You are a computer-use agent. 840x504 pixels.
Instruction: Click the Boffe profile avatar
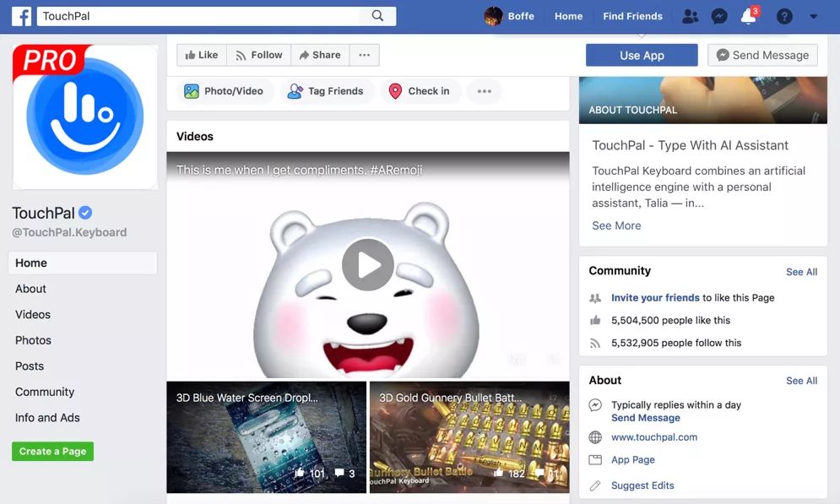493,16
